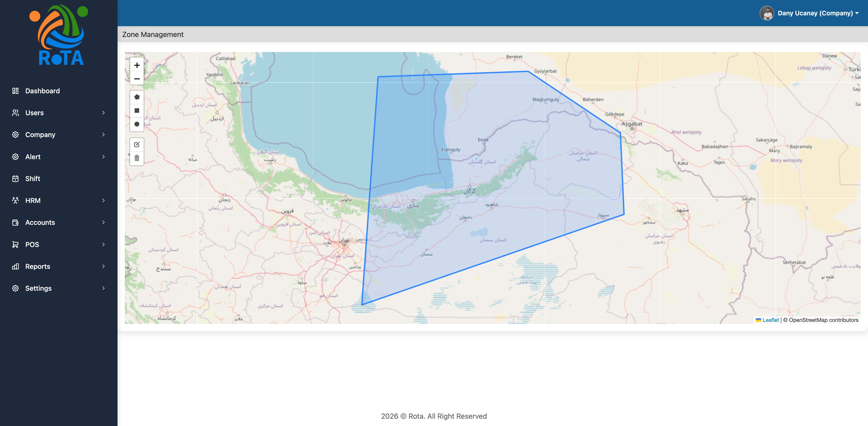Click the delete layers trash icon
This screenshot has height=426, width=868.
(x=137, y=158)
